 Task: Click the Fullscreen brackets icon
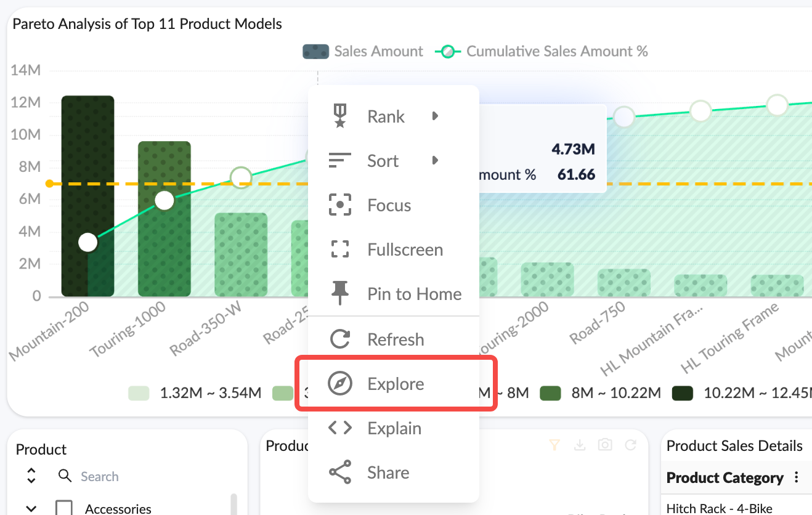[x=339, y=249]
